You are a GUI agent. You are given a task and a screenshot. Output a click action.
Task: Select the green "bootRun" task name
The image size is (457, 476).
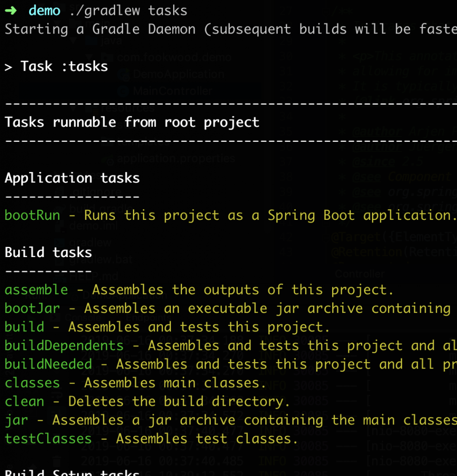tap(33, 215)
